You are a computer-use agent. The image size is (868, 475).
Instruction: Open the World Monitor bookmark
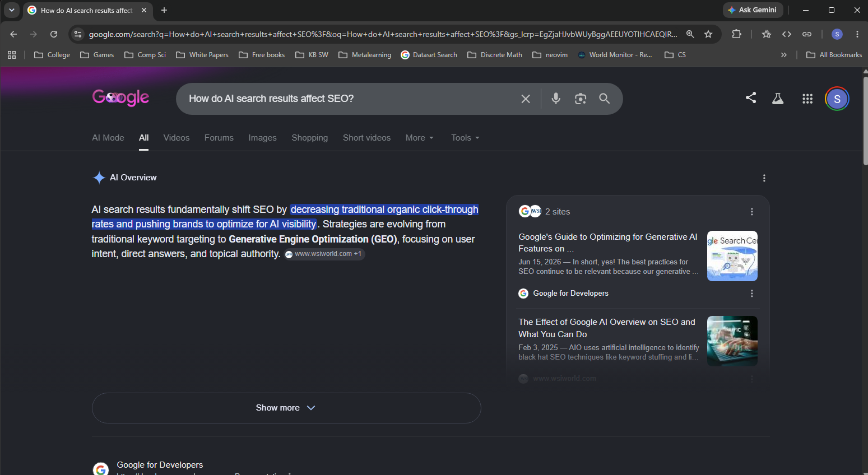click(615, 55)
